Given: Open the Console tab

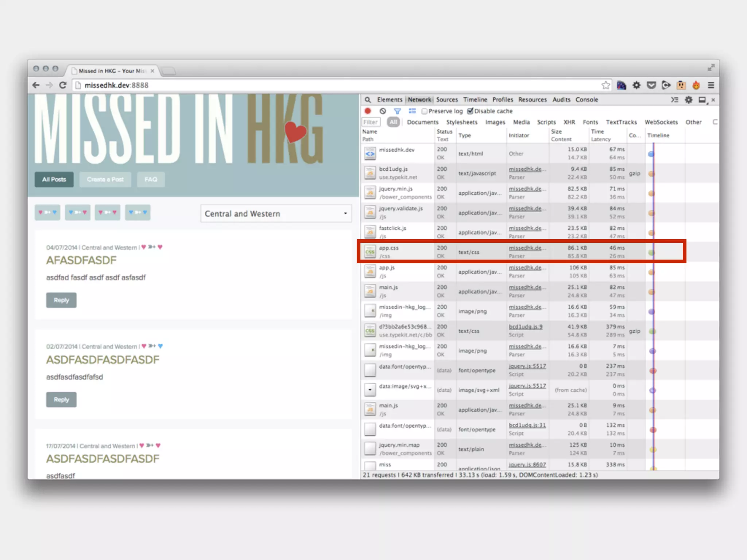Looking at the screenshot, I should point(587,100).
